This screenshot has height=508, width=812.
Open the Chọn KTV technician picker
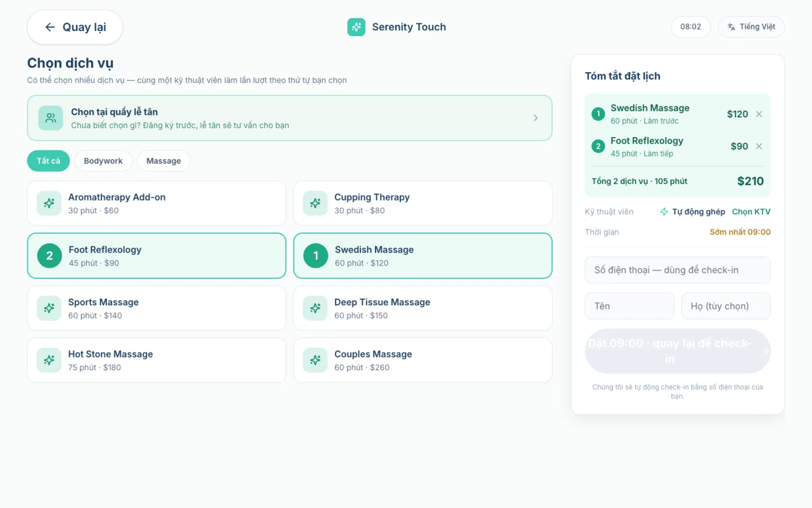pos(751,212)
